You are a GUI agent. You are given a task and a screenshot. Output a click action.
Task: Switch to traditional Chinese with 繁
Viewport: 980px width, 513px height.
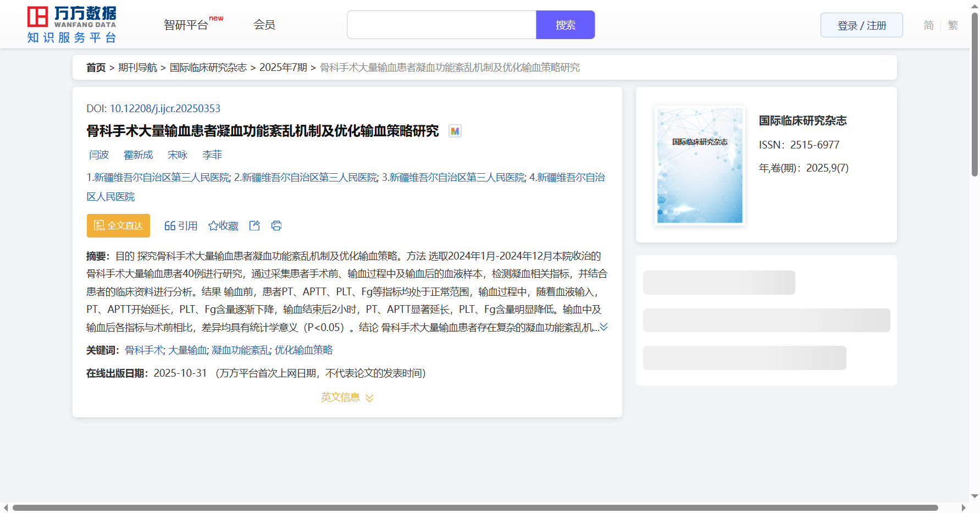[x=953, y=25]
